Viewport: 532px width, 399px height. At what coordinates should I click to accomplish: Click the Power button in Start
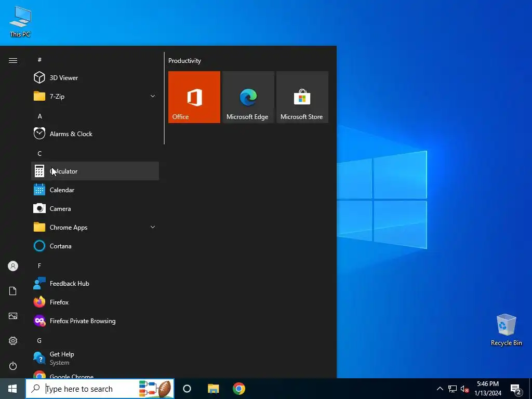coord(13,366)
